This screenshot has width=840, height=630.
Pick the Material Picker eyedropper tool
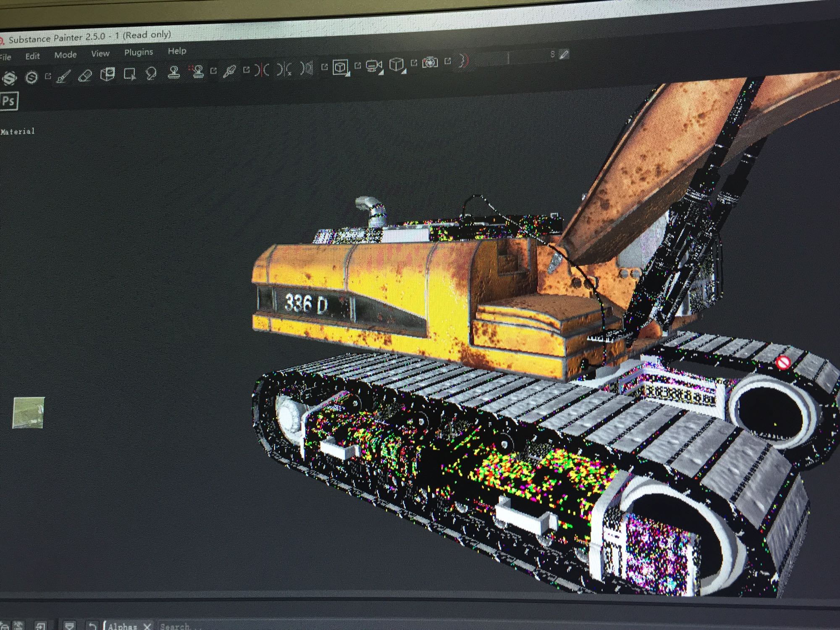pyautogui.click(x=229, y=71)
